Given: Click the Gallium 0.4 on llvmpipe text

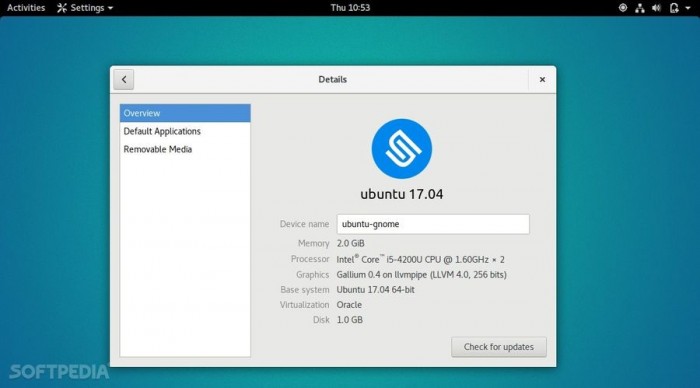Looking at the screenshot, I should (x=421, y=275).
